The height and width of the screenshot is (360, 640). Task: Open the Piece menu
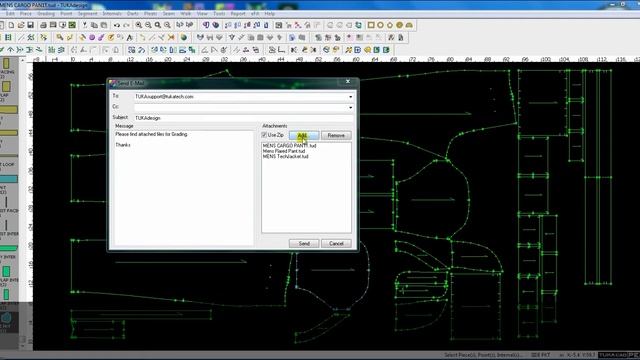tap(26, 13)
